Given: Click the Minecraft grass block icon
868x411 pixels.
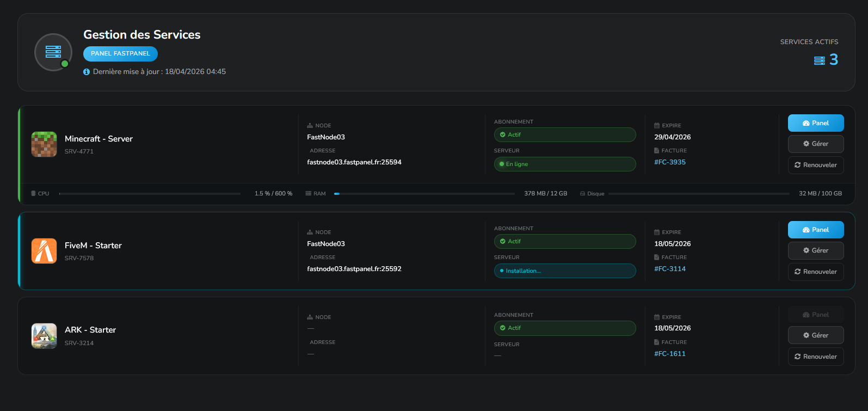Looking at the screenshot, I should 44,144.
